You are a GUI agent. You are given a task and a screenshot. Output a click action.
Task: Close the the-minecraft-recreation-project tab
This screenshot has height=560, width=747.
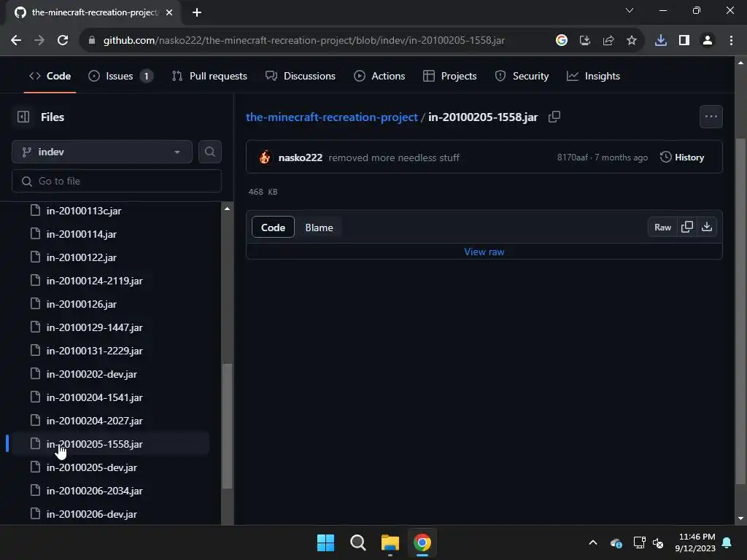(169, 12)
